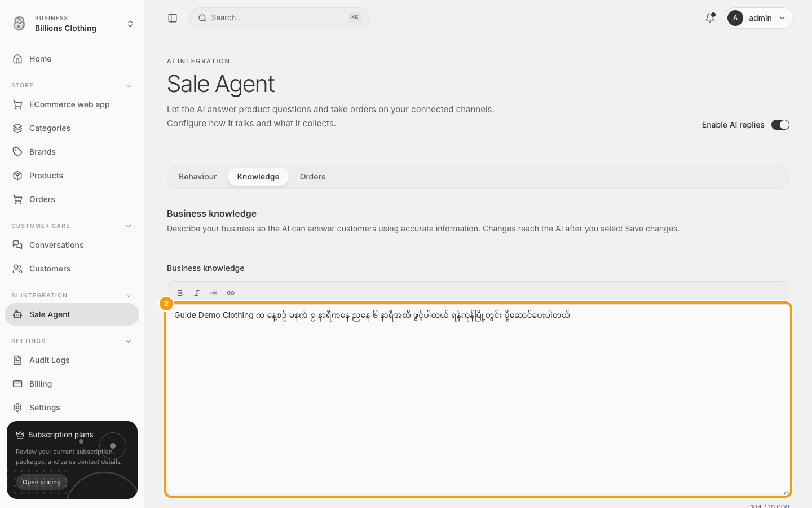The width and height of the screenshot is (812, 508).
Task: Click the Settings gear icon
Action: pyautogui.click(x=17, y=408)
